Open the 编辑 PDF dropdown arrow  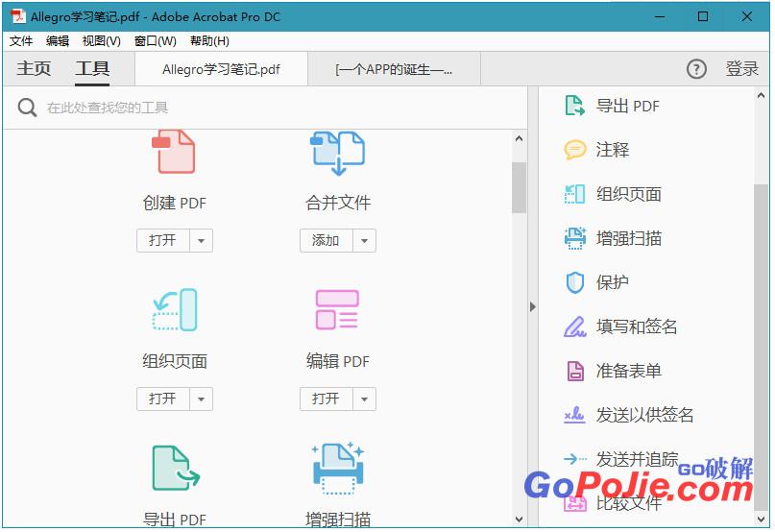pos(364,399)
